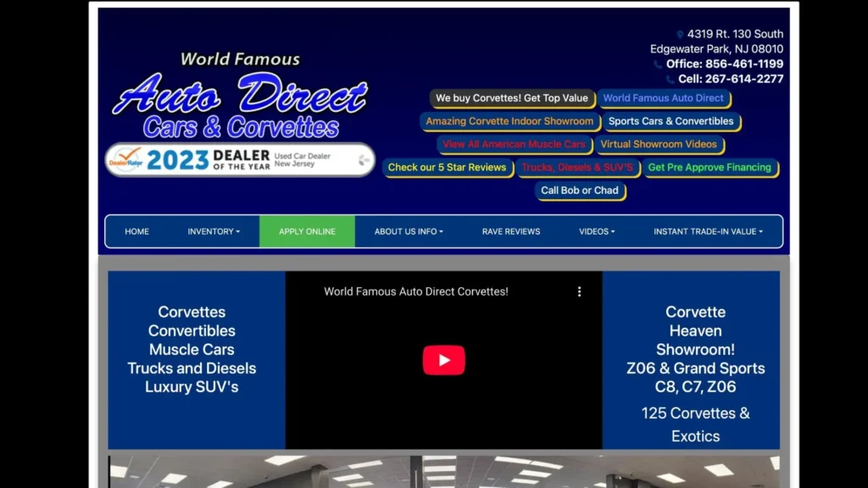868x488 pixels.
Task: Click the video title World Famous Auto Direct Corvettes!
Action: coord(415,291)
